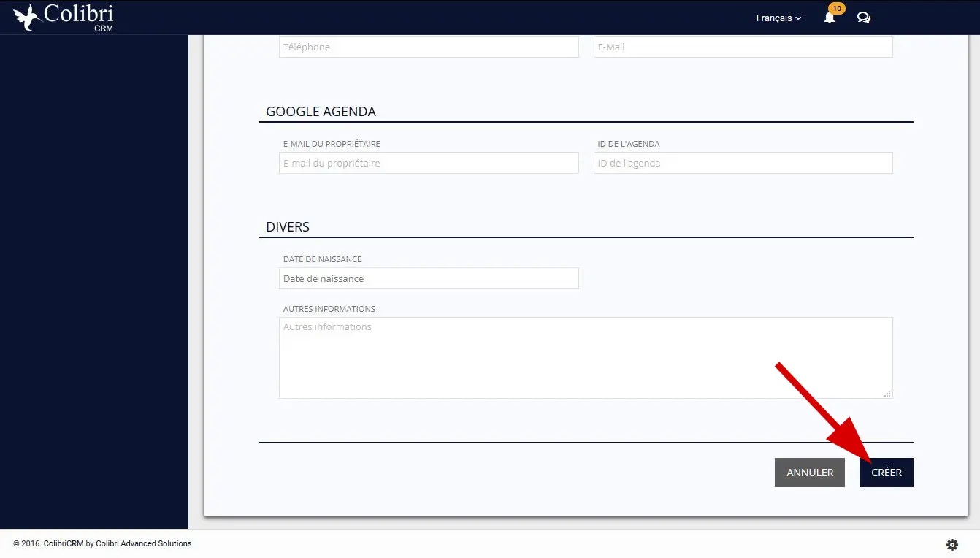The width and height of the screenshot is (980, 558).
Task: Click the notification count badge showing 10
Action: [x=837, y=9]
